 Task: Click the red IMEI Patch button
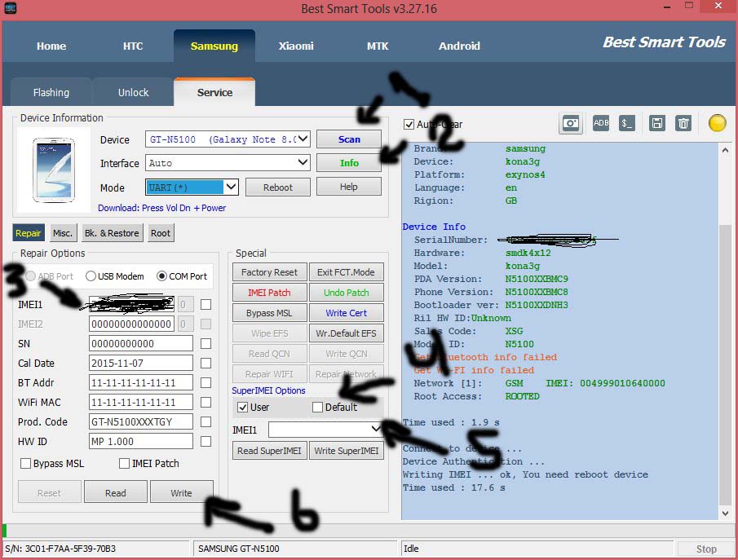point(269,293)
